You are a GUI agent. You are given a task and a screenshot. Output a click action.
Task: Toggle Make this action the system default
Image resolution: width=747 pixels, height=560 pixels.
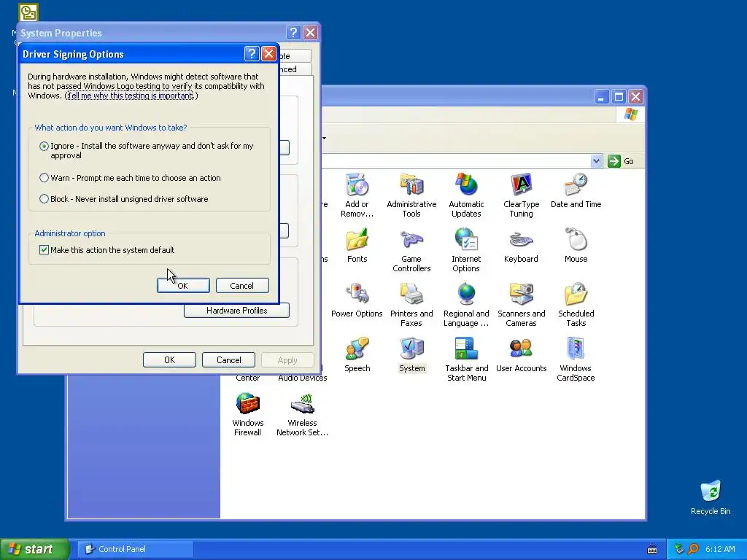[x=44, y=250]
